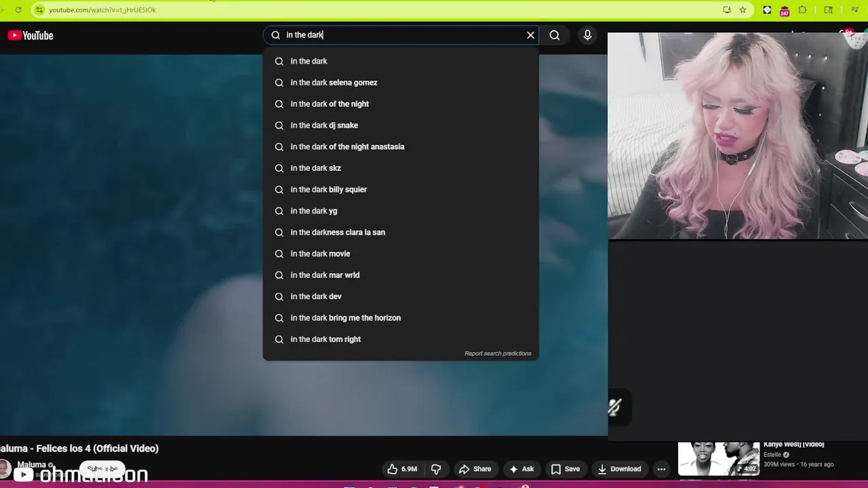Start voice search with the microphone
This screenshot has width=868, height=488.
[587, 35]
